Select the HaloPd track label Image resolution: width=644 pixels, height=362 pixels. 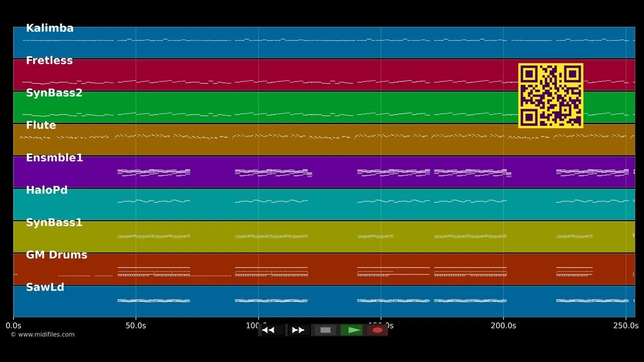47,190
